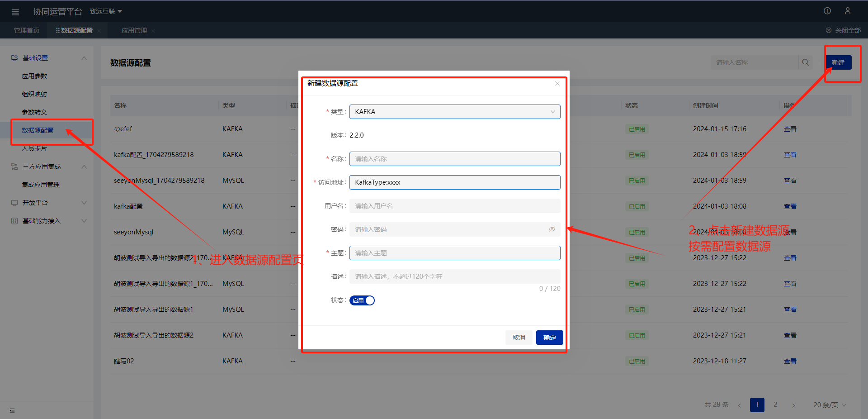Open 组织映射 in the sidebar

(34, 94)
